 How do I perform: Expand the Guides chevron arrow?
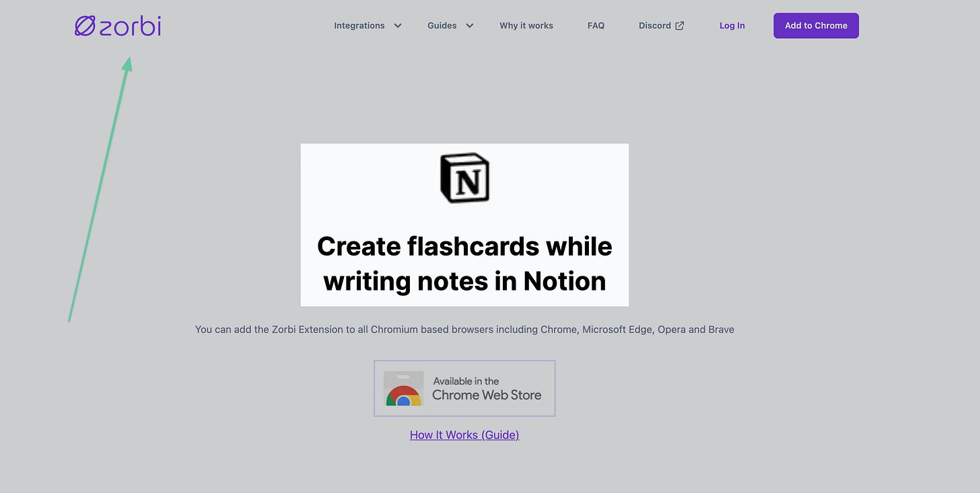(470, 26)
